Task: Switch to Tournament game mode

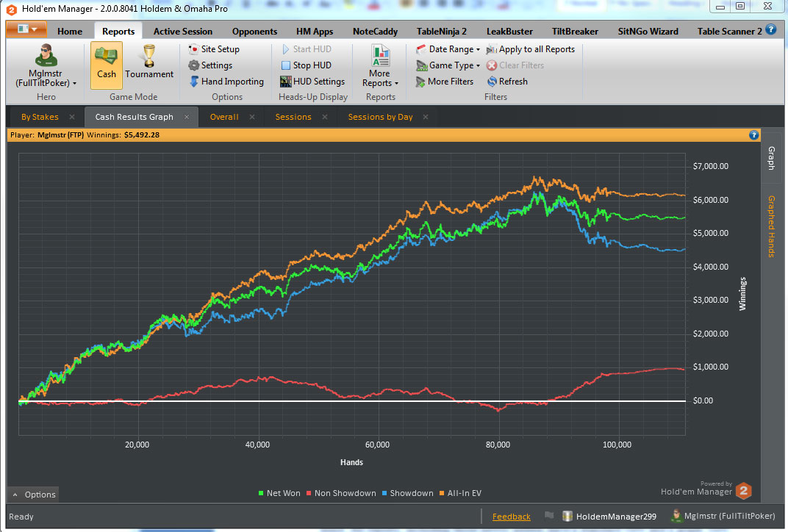Action: pos(149,62)
